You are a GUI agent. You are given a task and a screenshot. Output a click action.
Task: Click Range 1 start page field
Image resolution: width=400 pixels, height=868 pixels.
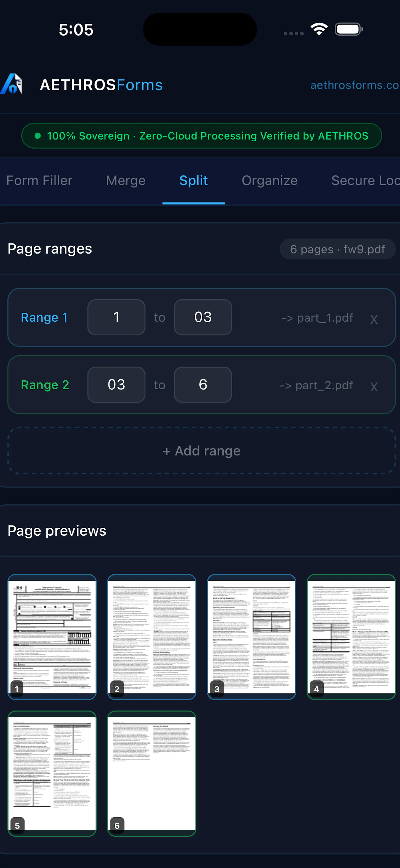coord(116,317)
